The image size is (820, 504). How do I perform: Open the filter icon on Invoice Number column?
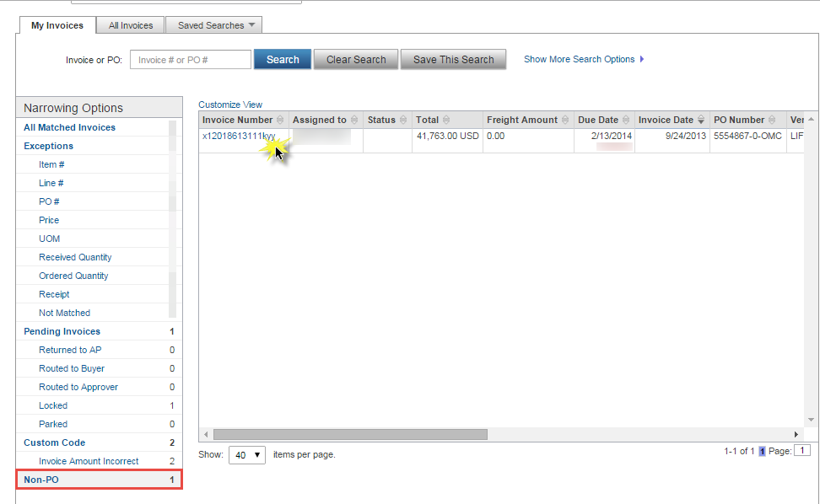pos(278,120)
